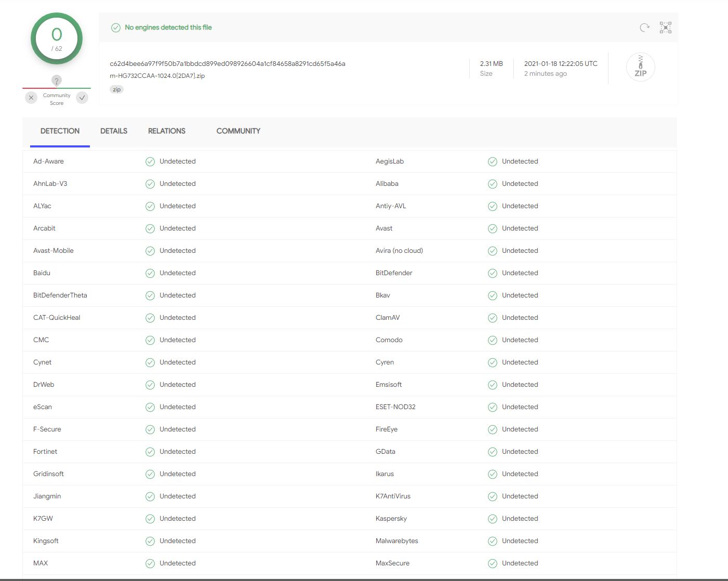This screenshot has width=728, height=581.
Task: Vote harmless with the checkmark icon
Action: (x=82, y=98)
